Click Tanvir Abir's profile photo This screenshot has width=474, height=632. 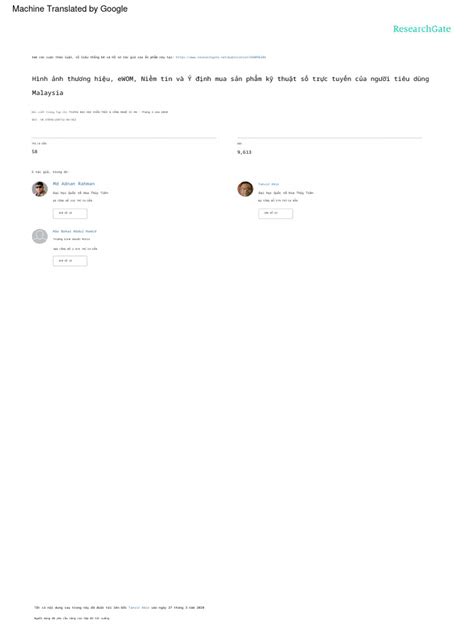click(x=245, y=189)
